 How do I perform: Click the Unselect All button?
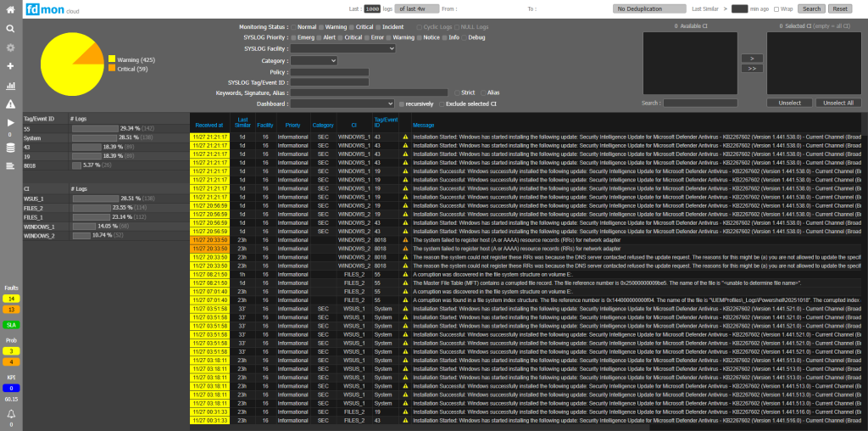tap(837, 103)
